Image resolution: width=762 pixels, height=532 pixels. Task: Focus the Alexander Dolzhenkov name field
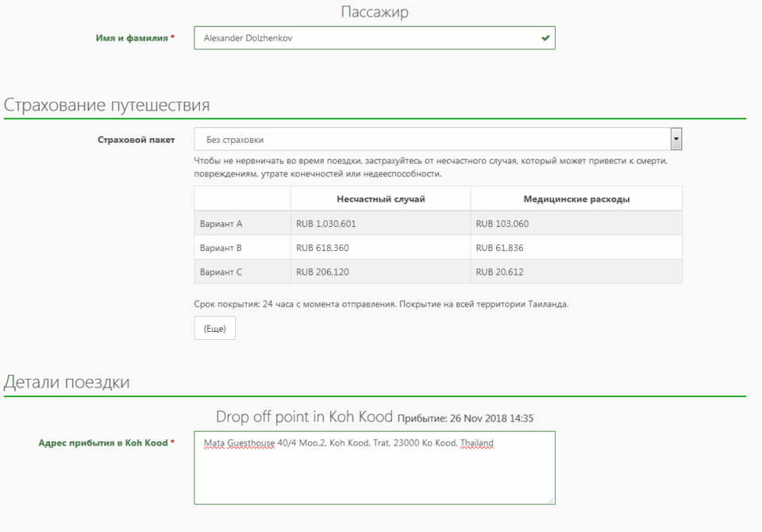pyautogui.click(x=365, y=37)
